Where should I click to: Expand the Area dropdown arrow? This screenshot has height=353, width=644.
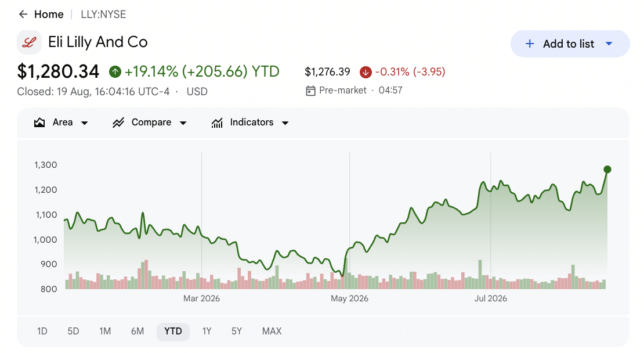[x=85, y=123]
